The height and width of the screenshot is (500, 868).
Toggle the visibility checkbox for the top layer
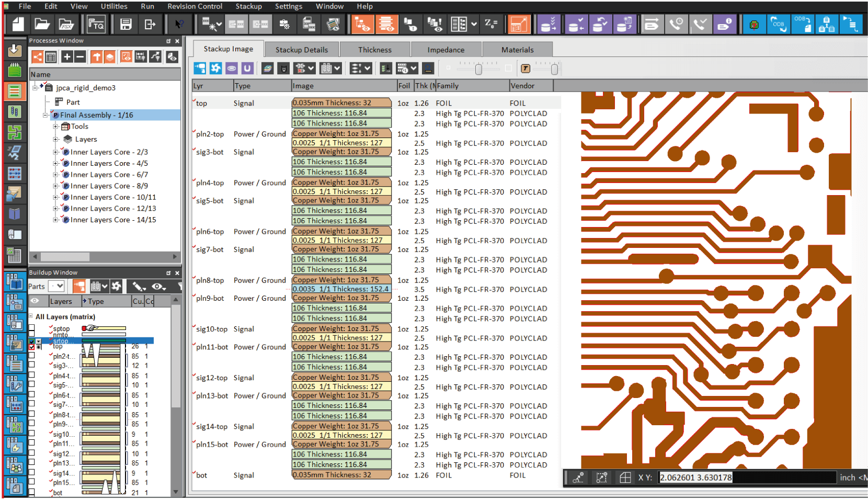pyautogui.click(x=31, y=346)
